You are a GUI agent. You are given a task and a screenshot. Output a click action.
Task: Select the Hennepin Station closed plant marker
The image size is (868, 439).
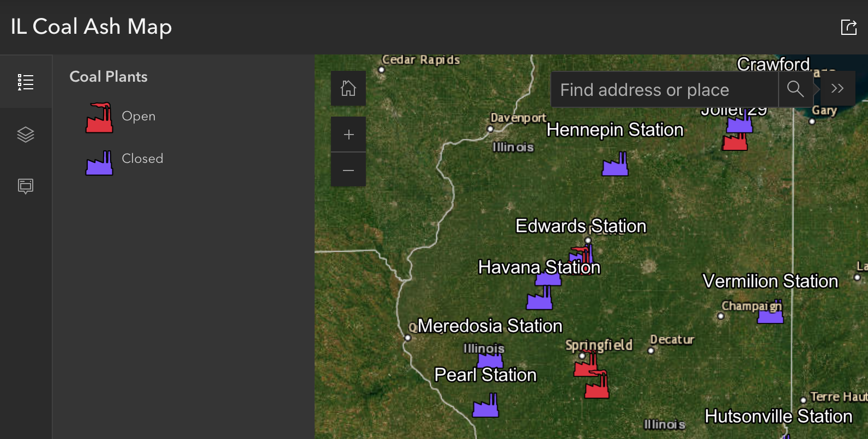[x=615, y=164]
